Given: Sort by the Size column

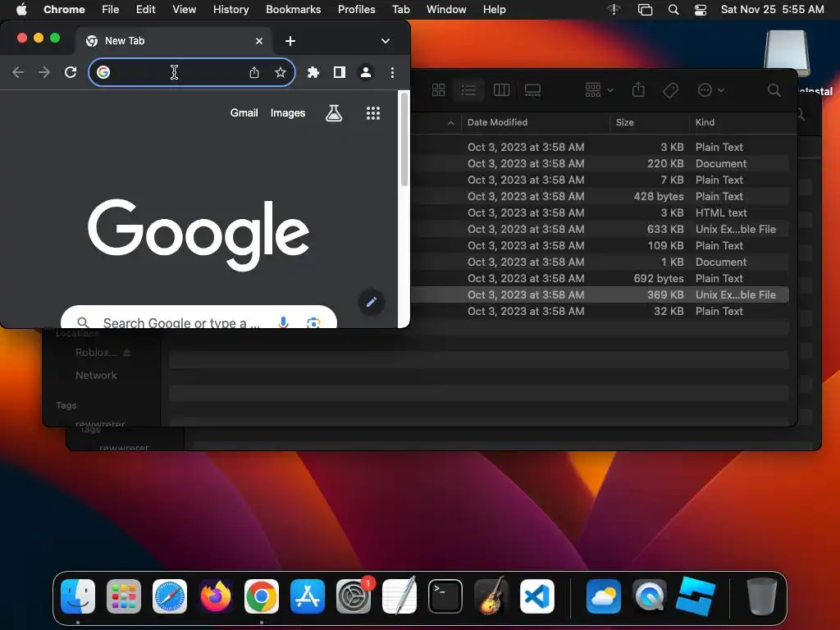Looking at the screenshot, I should click(624, 122).
